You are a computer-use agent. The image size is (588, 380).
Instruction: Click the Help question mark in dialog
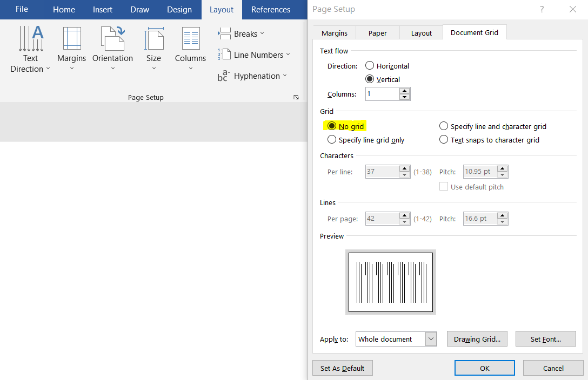pos(542,9)
